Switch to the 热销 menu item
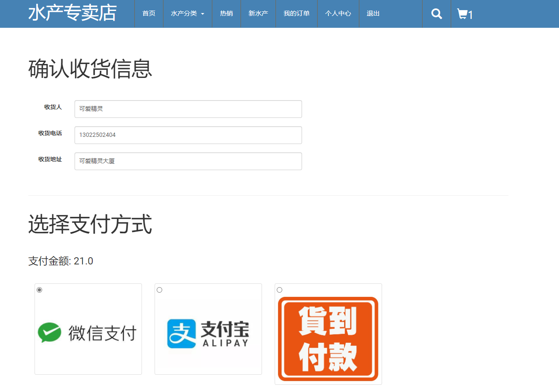Screen dimensions: 559x392 pos(226,13)
